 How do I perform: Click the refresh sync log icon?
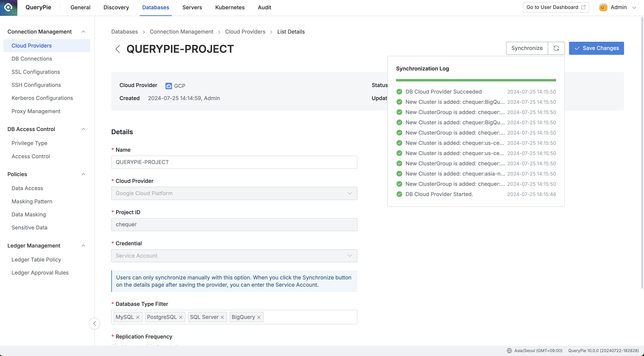pyautogui.click(x=556, y=48)
